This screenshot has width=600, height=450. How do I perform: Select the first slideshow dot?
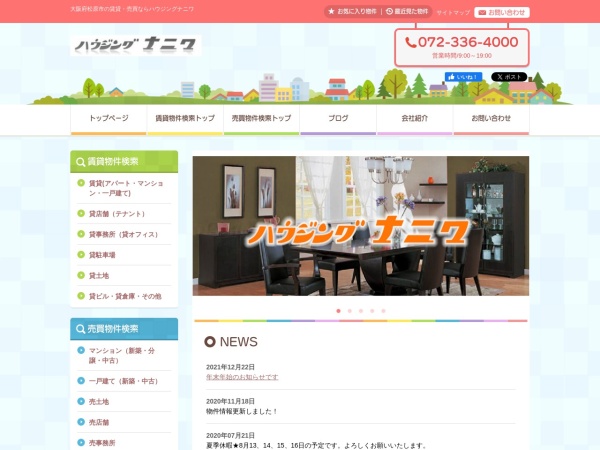(x=338, y=311)
